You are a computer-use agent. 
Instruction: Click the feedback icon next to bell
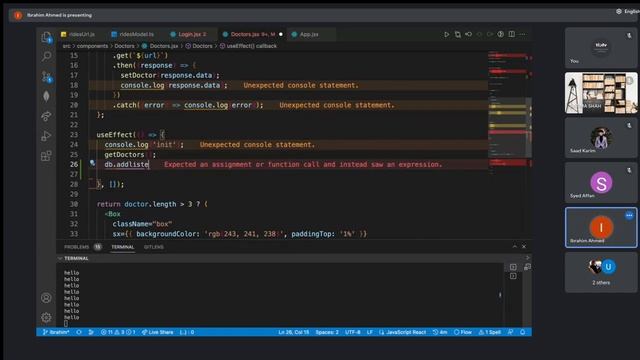pyautogui.click(x=511, y=332)
